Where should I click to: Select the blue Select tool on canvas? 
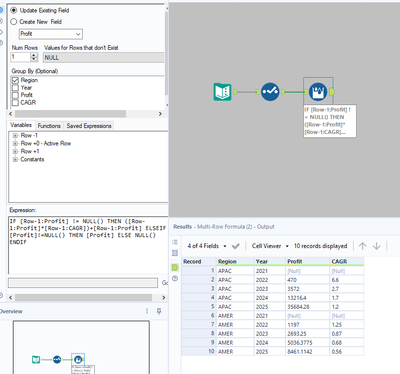point(270,92)
